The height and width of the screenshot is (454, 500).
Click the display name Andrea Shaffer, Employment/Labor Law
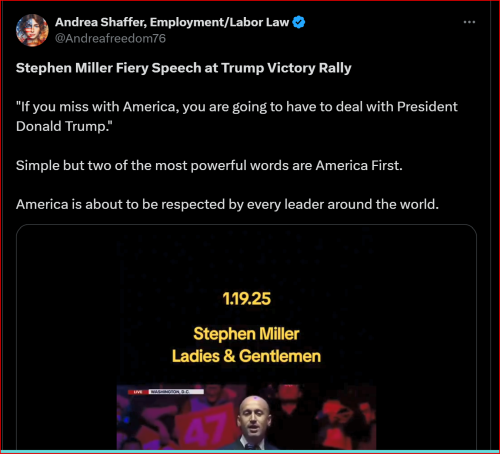(x=172, y=22)
